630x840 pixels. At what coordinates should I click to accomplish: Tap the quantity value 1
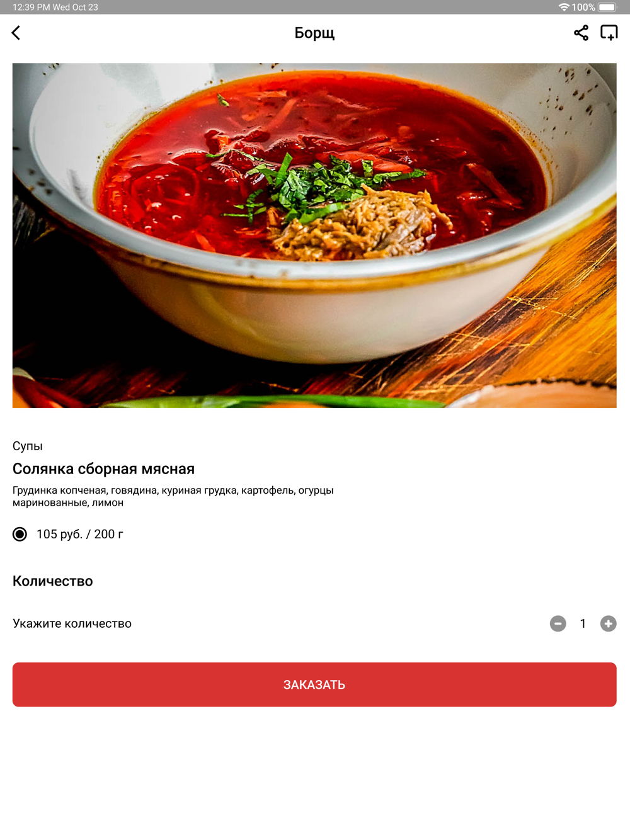pyautogui.click(x=583, y=623)
